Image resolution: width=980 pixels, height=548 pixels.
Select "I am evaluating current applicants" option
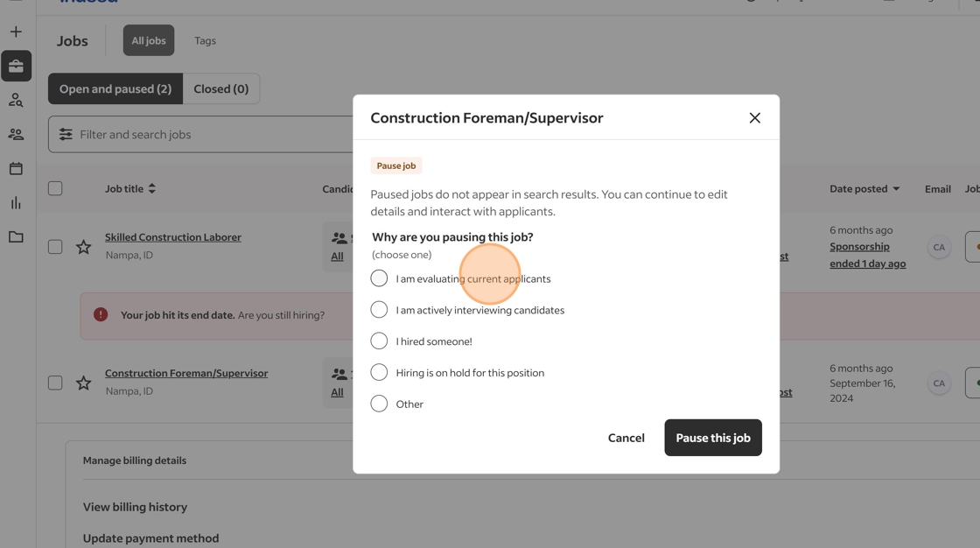379,278
